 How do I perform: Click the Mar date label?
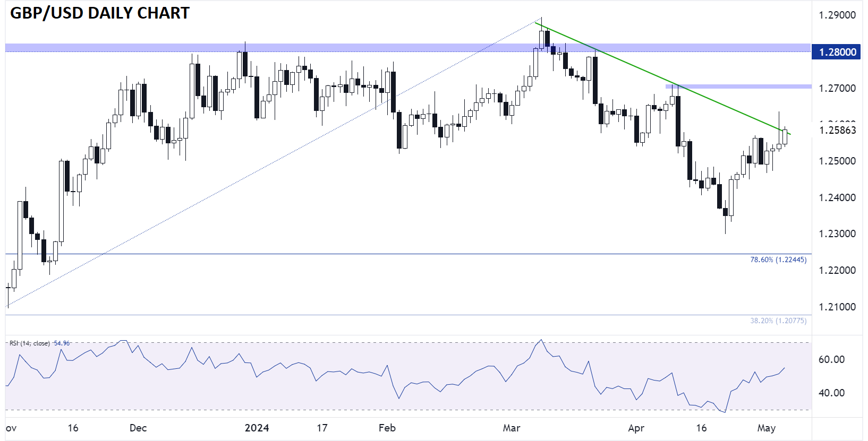512,428
